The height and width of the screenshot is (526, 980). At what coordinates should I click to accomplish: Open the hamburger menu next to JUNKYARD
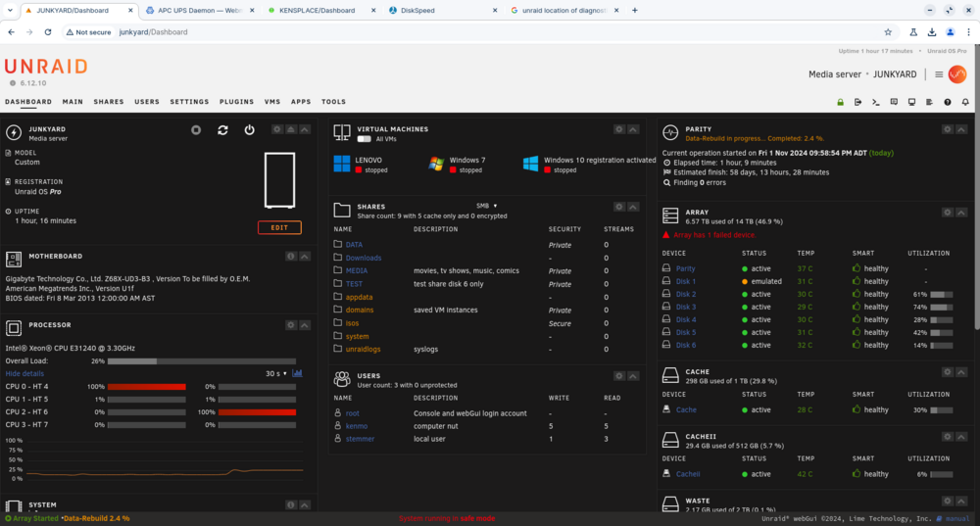939,74
